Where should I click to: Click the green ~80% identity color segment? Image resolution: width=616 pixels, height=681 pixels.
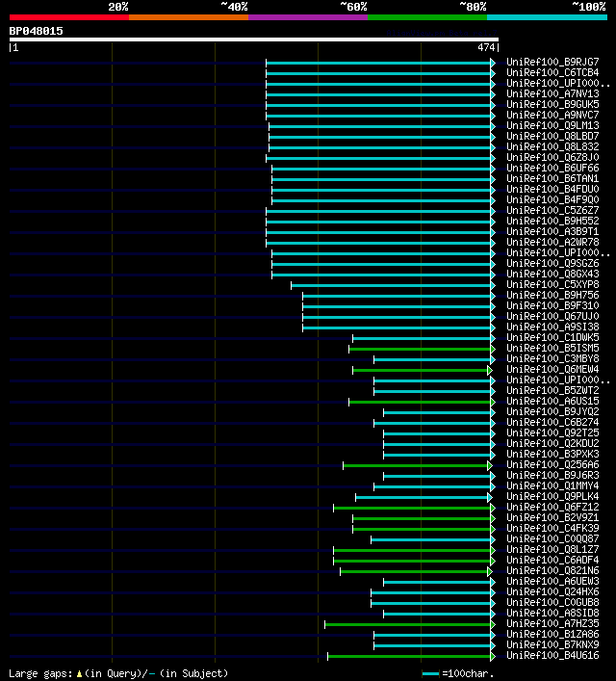coord(427,17)
